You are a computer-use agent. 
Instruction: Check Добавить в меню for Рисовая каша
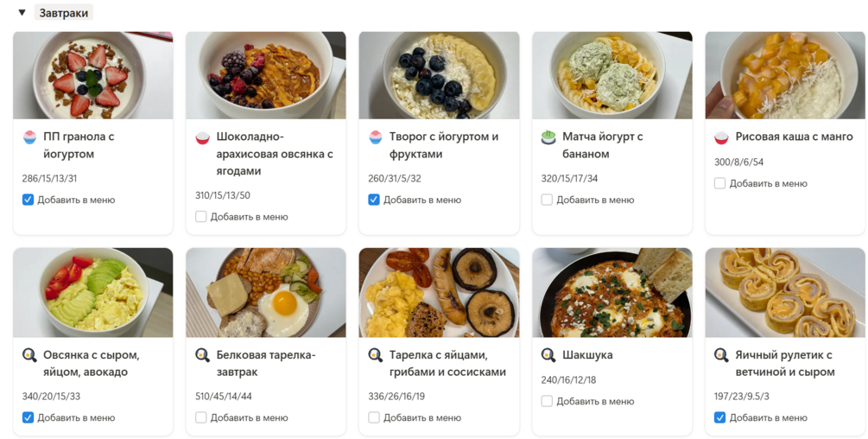click(x=719, y=183)
